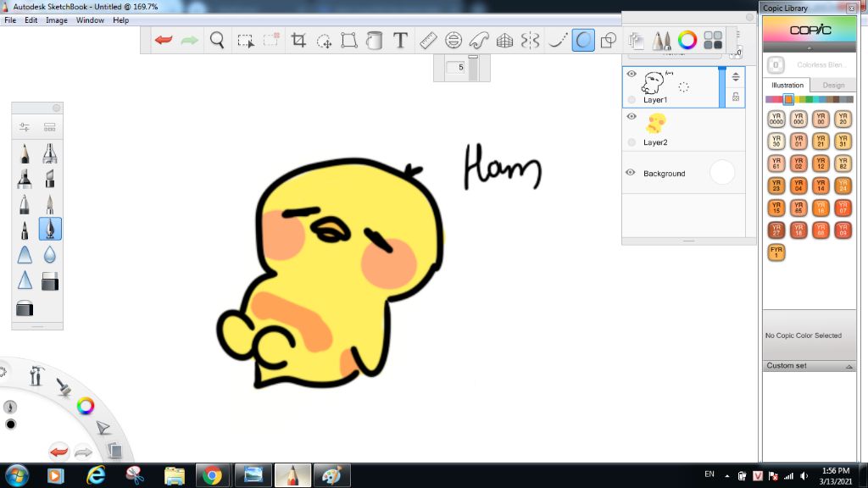Screen dimensions: 868x488
Task: Hide Layer2 using its eye icon
Action: click(631, 116)
